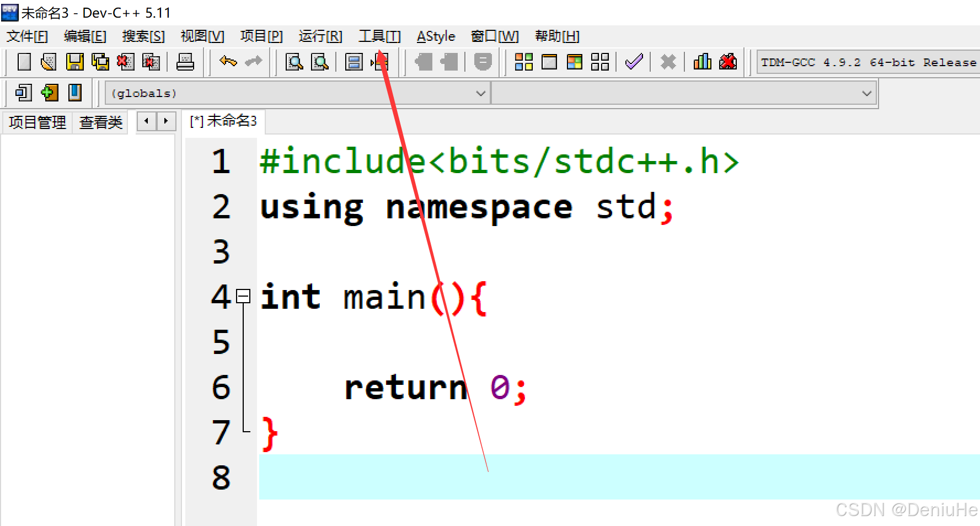Click the Open file toolbar icon
980x526 pixels.
click(49, 62)
